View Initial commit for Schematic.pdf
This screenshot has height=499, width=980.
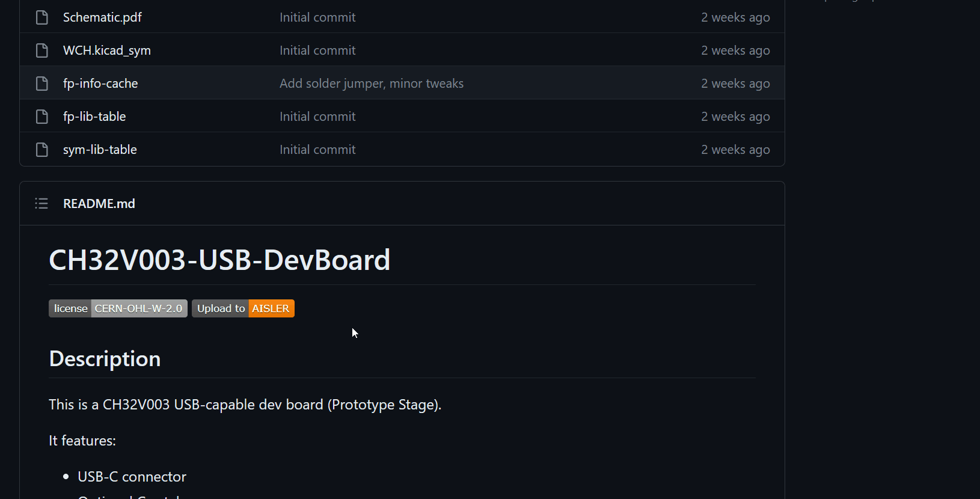click(x=317, y=17)
